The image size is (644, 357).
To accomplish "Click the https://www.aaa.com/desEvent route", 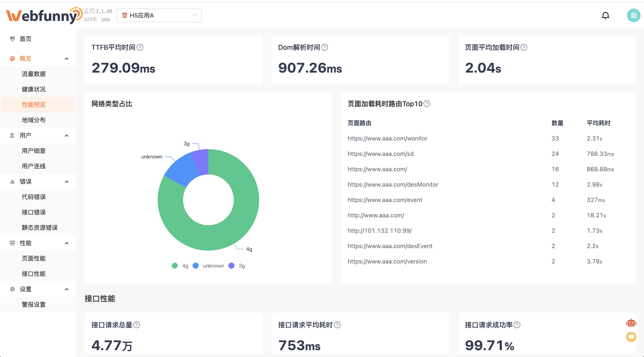I will tap(390, 246).
